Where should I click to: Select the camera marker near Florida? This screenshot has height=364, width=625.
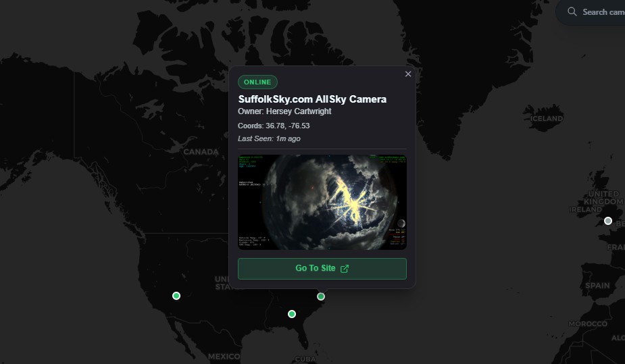(292, 314)
